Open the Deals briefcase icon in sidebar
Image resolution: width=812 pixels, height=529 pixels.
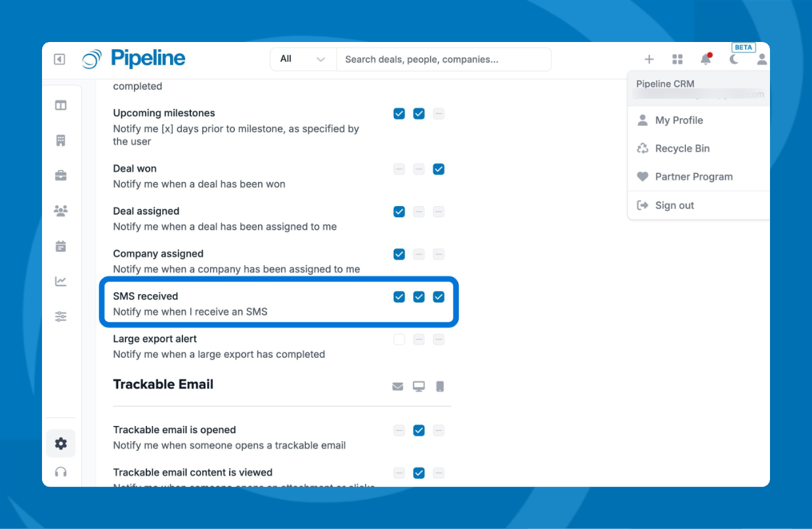pyautogui.click(x=60, y=175)
